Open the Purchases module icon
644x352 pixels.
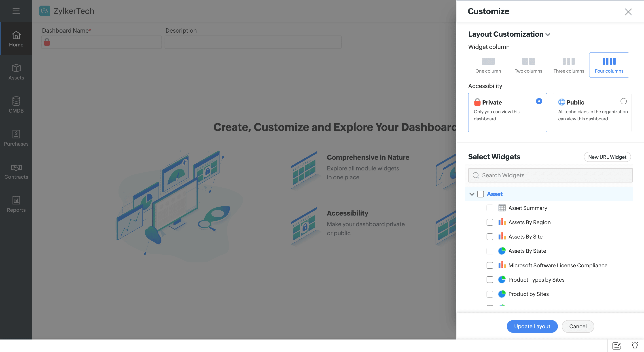click(16, 134)
